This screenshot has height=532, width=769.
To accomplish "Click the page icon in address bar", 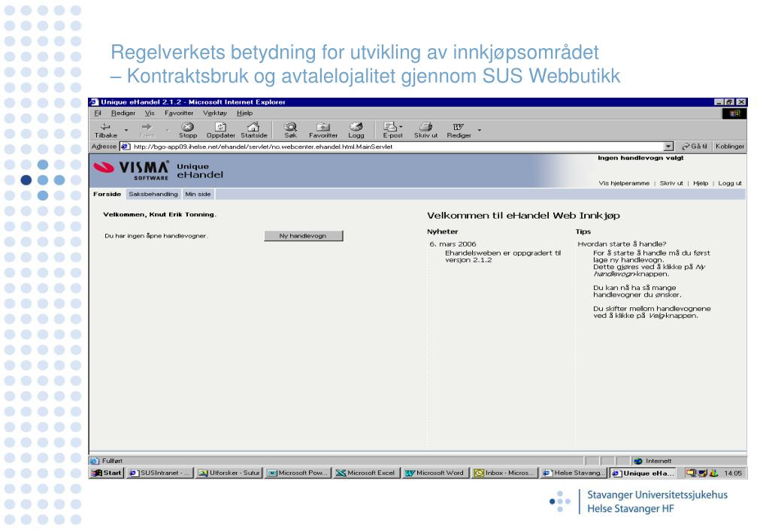I will point(125,147).
